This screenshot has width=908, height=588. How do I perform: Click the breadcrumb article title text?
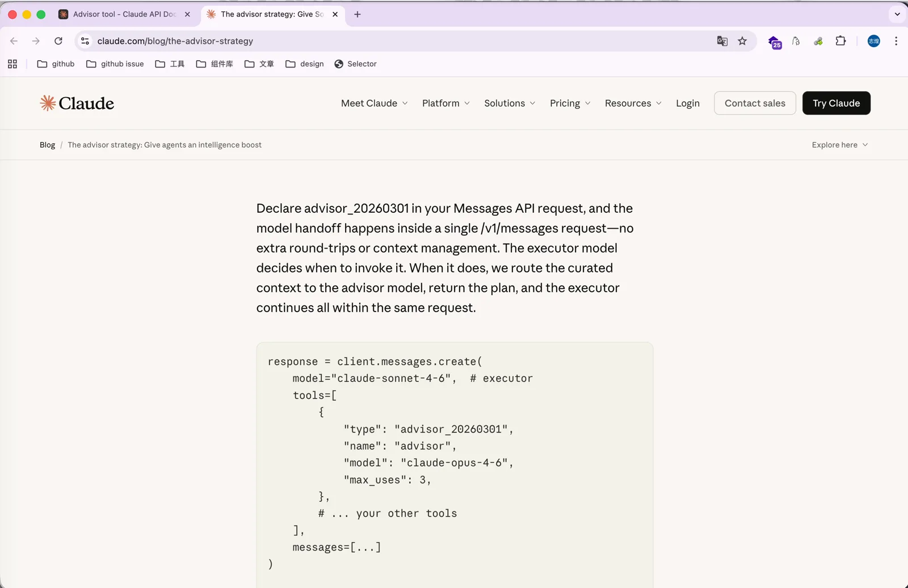point(165,145)
